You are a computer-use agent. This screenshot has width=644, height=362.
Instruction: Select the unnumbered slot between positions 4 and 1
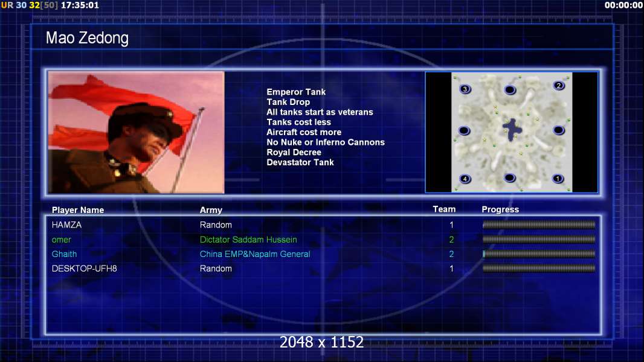pos(510,178)
